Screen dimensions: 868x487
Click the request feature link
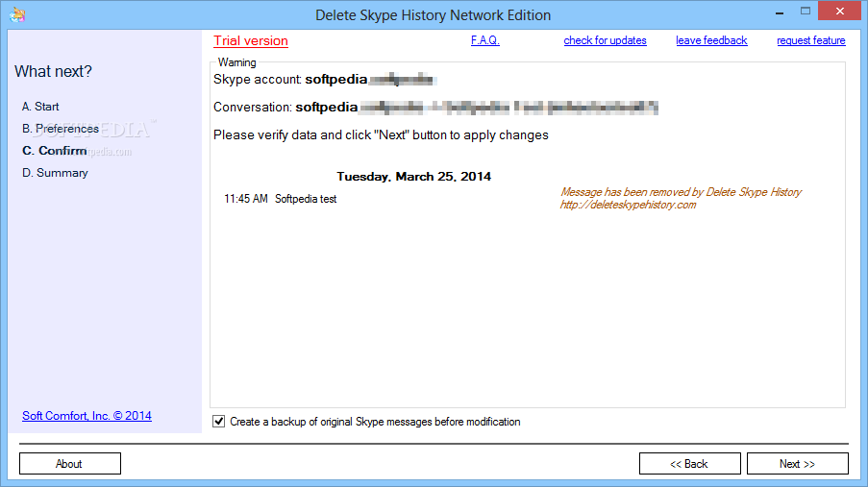tap(811, 40)
